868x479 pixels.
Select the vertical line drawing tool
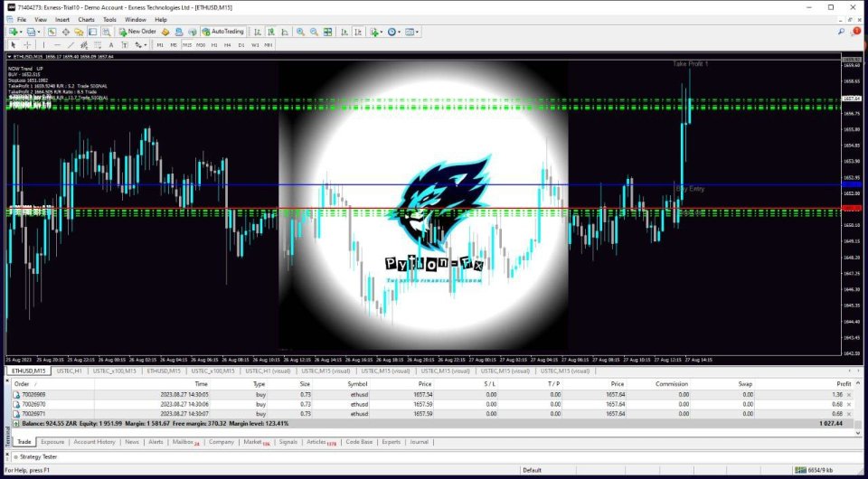pos(43,45)
